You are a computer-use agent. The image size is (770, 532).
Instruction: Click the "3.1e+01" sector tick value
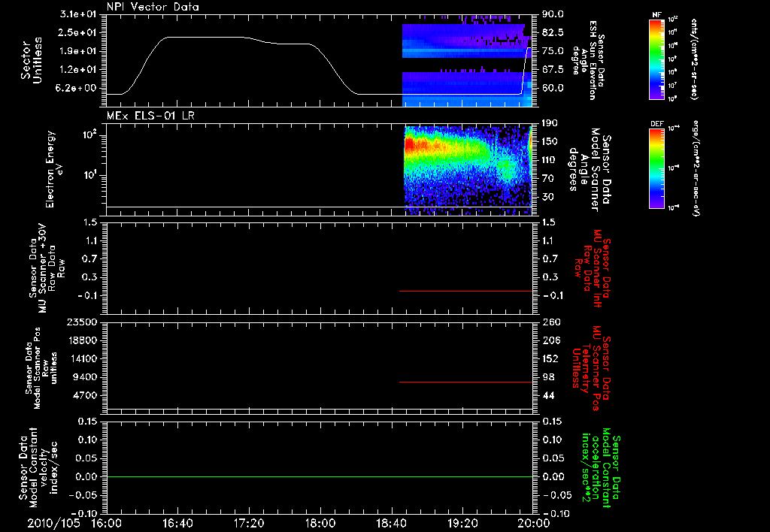(78, 14)
